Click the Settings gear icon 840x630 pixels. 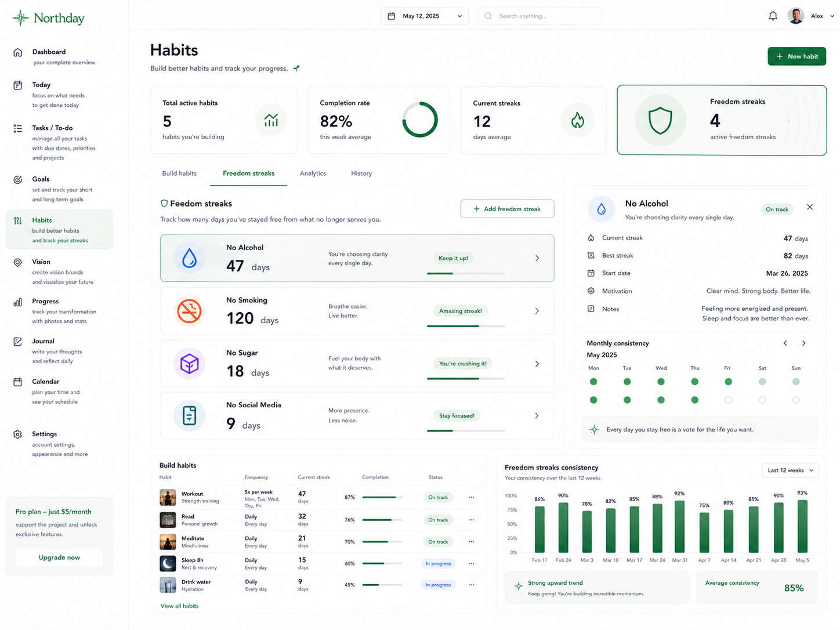tap(18, 434)
